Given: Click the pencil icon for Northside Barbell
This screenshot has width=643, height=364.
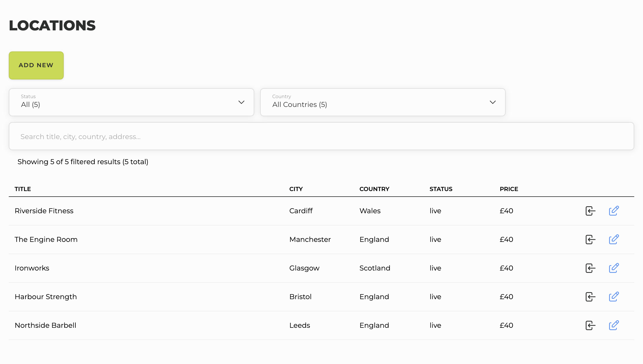Looking at the screenshot, I should click(614, 325).
